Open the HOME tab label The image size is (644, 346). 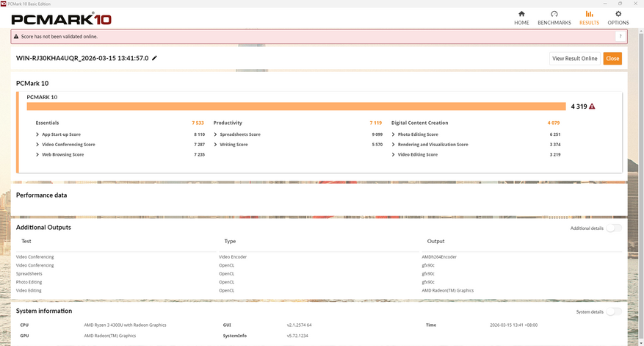tap(521, 23)
